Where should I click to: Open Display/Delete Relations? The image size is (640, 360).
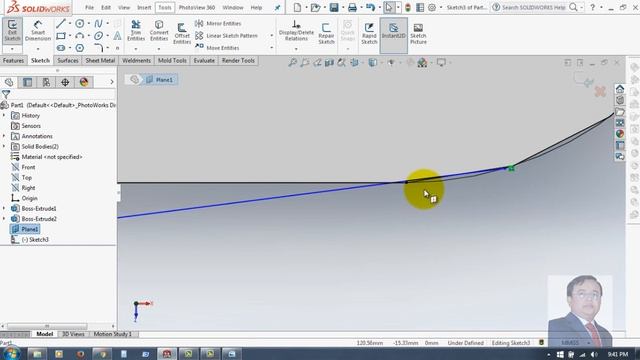pyautogui.click(x=296, y=31)
